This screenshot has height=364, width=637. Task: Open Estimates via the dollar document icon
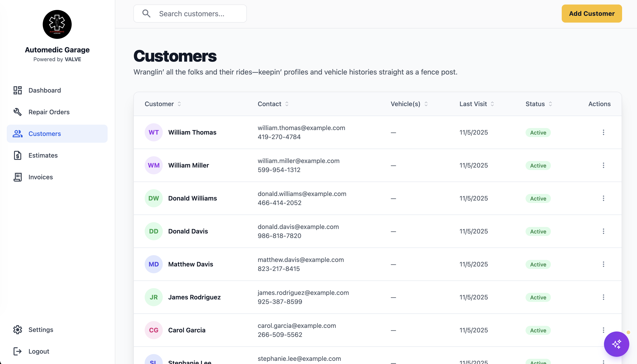pos(17,155)
